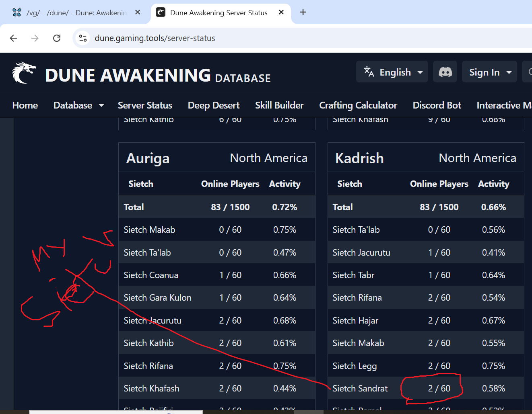Expand the Sign In dropdown

pos(489,72)
